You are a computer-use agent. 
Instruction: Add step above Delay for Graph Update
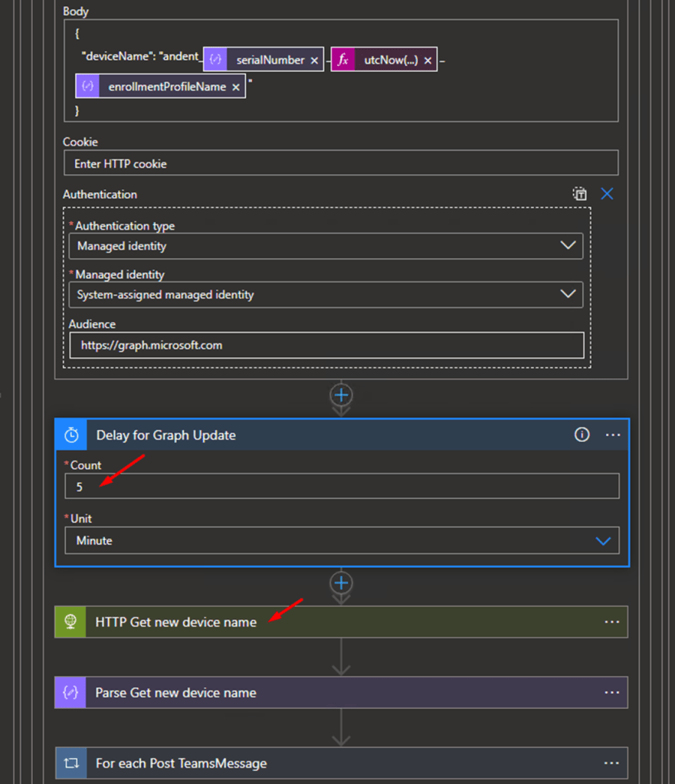coord(341,395)
